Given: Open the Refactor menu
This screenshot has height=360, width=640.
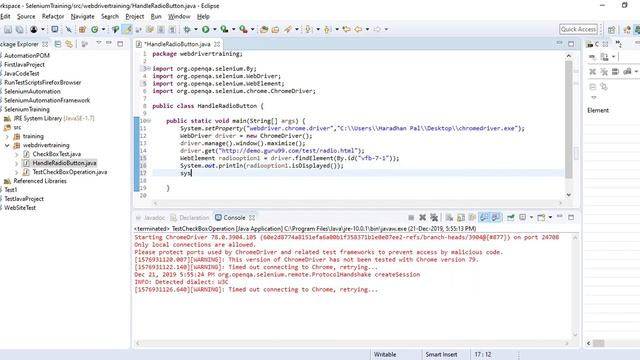Looking at the screenshot, I should (53, 16).
